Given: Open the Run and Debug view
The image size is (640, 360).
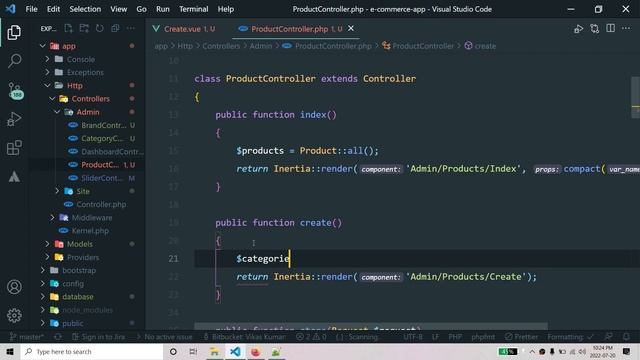Looking at the screenshot, I should (x=14, y=119).
